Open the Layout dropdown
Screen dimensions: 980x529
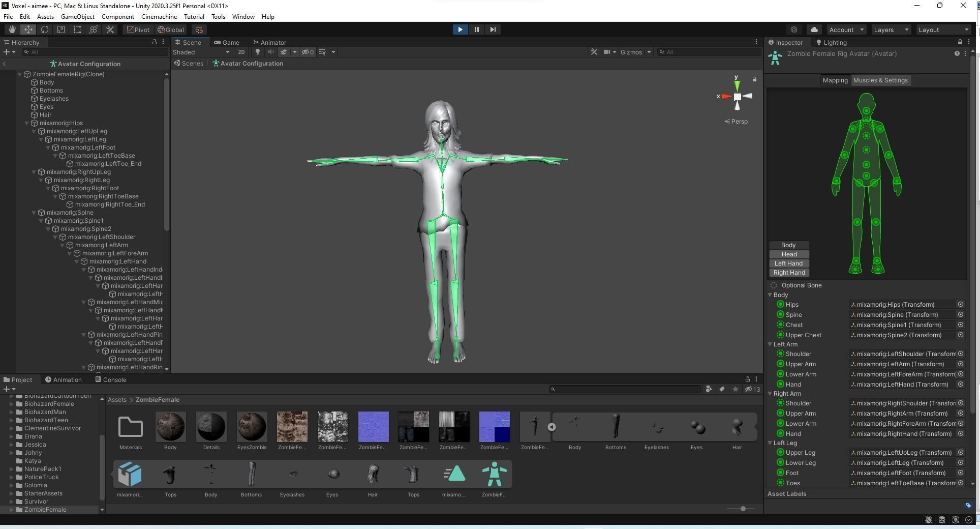pos(943,30)
